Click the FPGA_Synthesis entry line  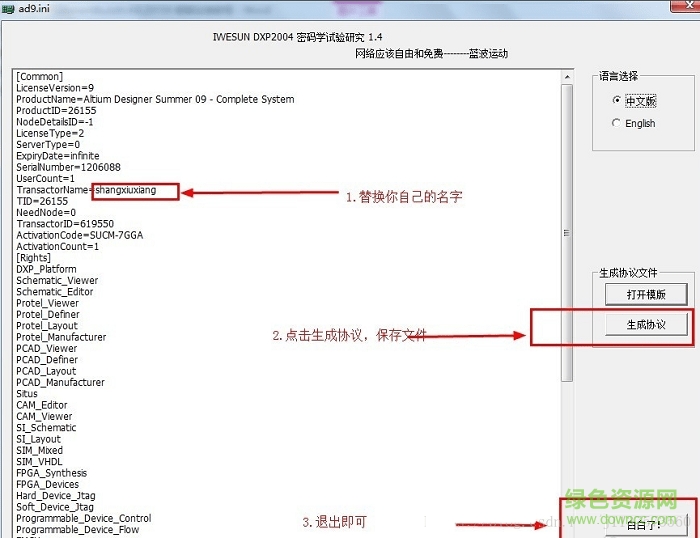tap(51, 473)
